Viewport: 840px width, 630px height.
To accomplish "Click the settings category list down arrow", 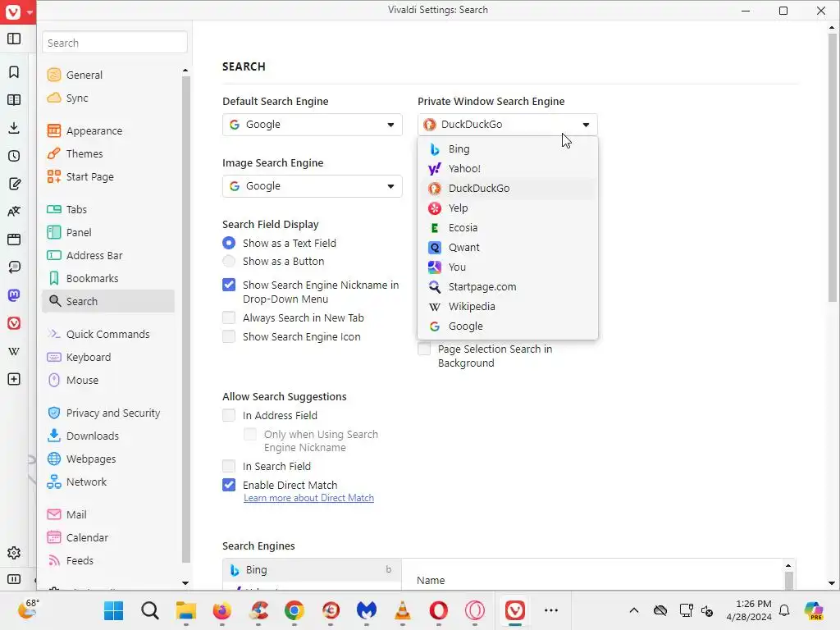I will pos(185,583).
